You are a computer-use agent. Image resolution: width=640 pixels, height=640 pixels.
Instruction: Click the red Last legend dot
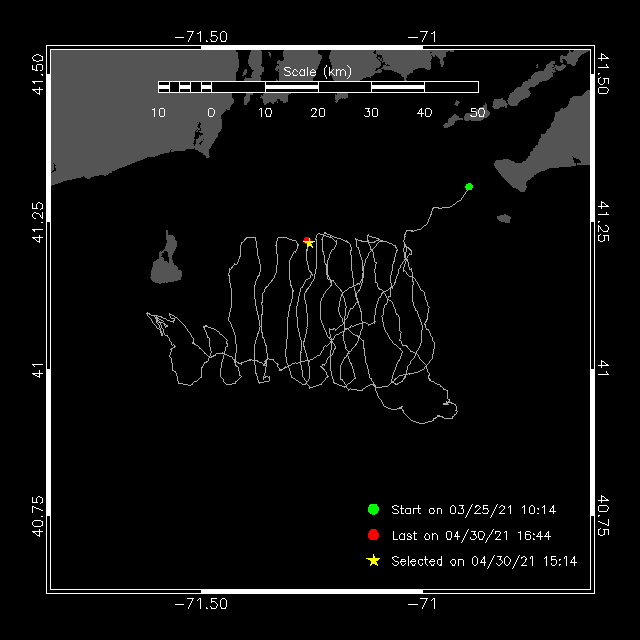[373, 535]
